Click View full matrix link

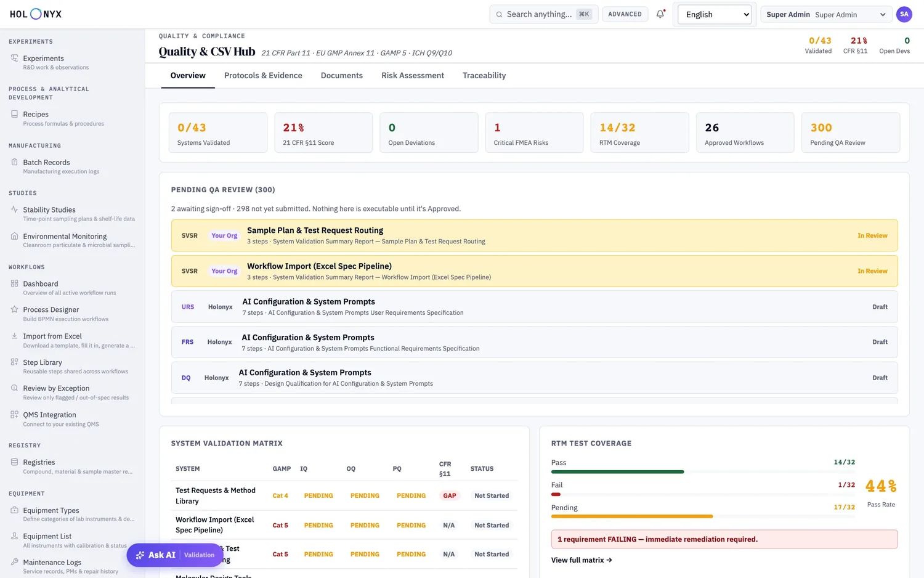pyautogui.click(x=582, y=560)
